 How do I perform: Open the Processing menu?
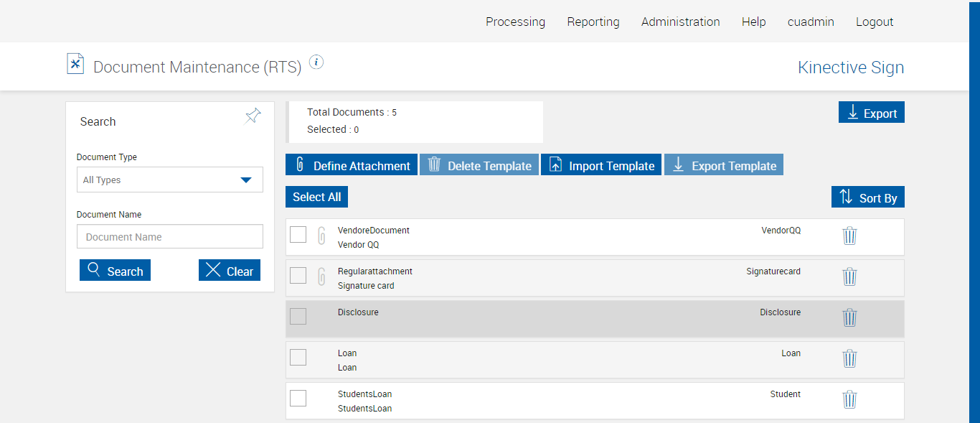(515, 22)
